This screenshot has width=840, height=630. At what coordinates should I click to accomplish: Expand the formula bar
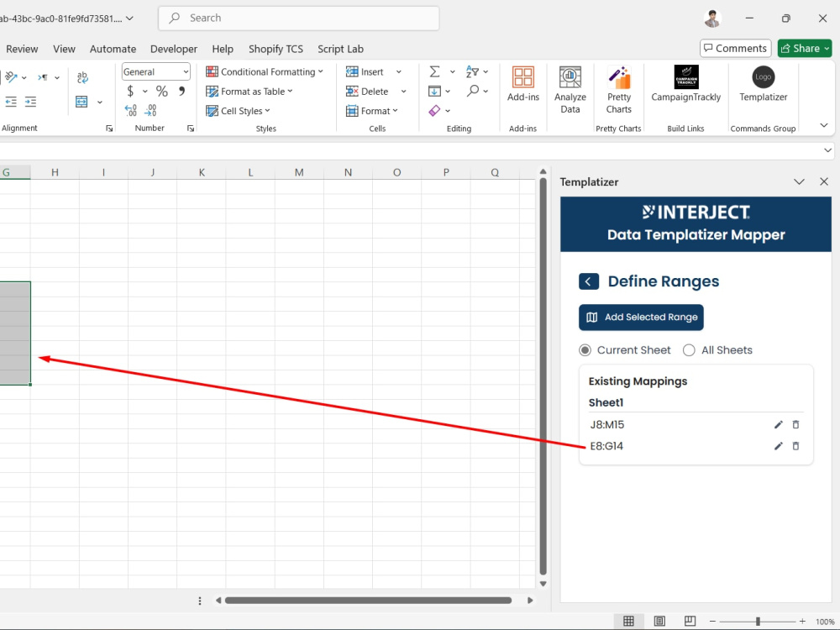[x=827, y=150]
